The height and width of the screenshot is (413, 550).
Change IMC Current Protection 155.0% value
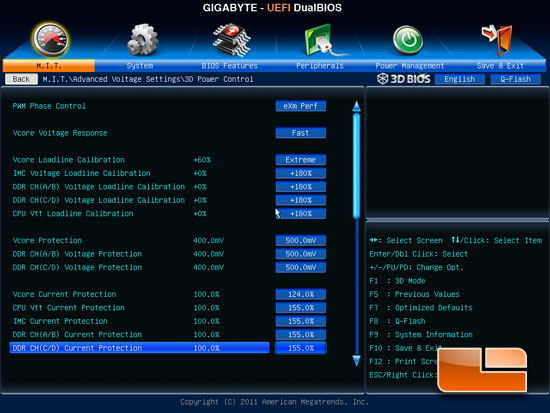coord(301,321)
